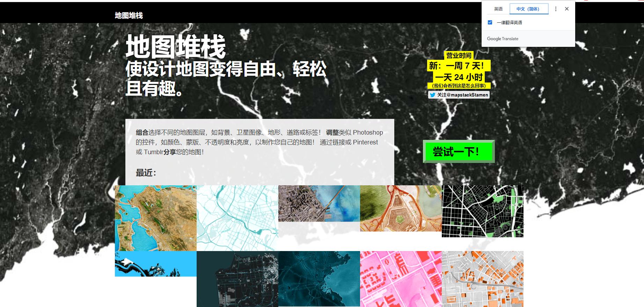Click the large 地图堆栈 headline
Screen dimensions: 644x307
coord(176,47)
